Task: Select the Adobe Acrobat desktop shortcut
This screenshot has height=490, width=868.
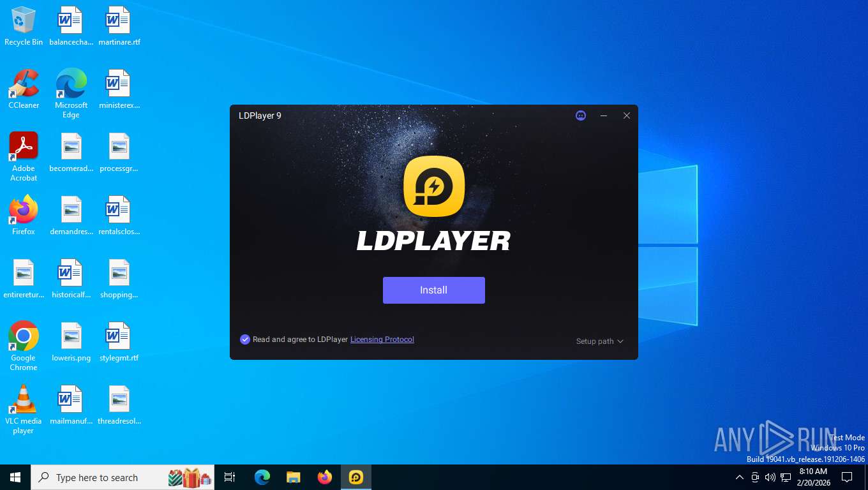Action: click(24, 157)
